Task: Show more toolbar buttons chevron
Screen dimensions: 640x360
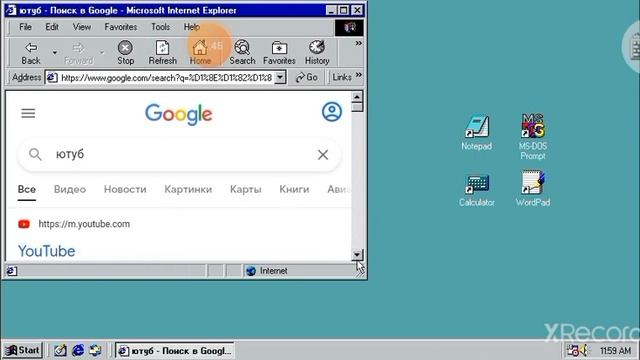Action: point(358,43)
